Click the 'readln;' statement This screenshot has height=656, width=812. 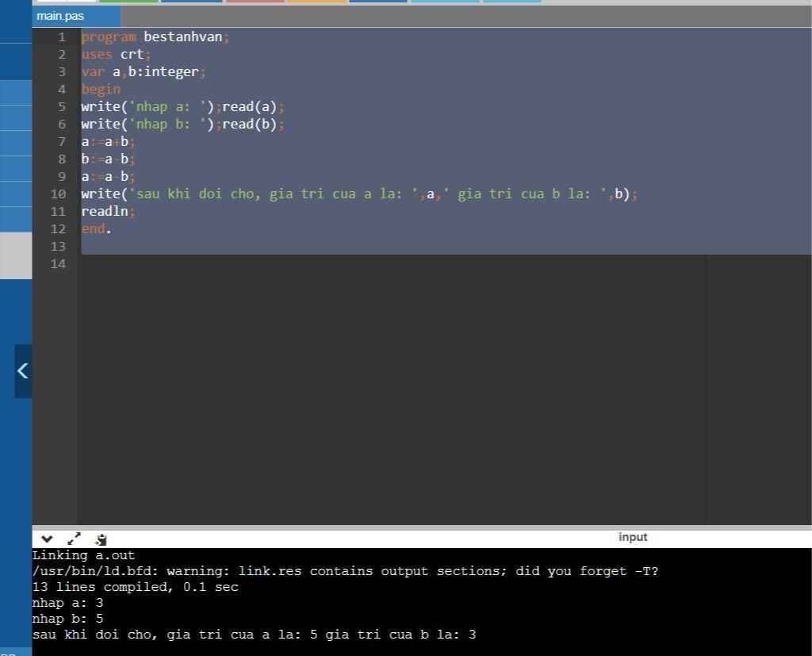point(108,212)
